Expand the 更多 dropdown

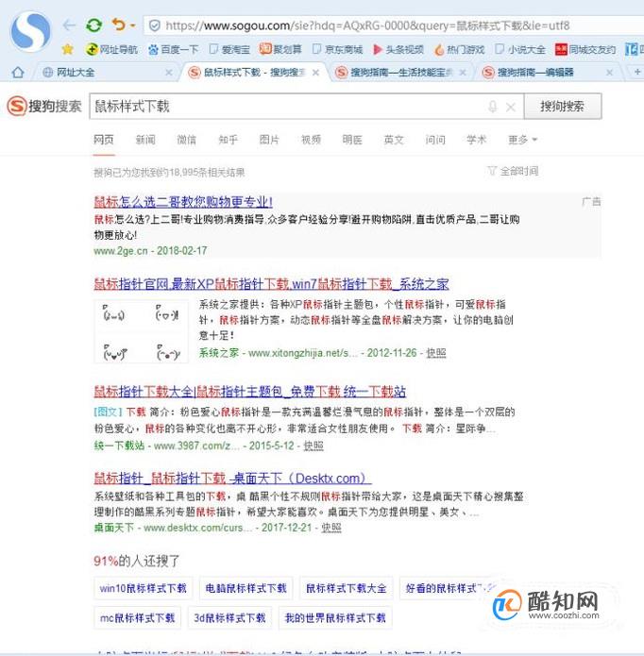coord(522,140)
